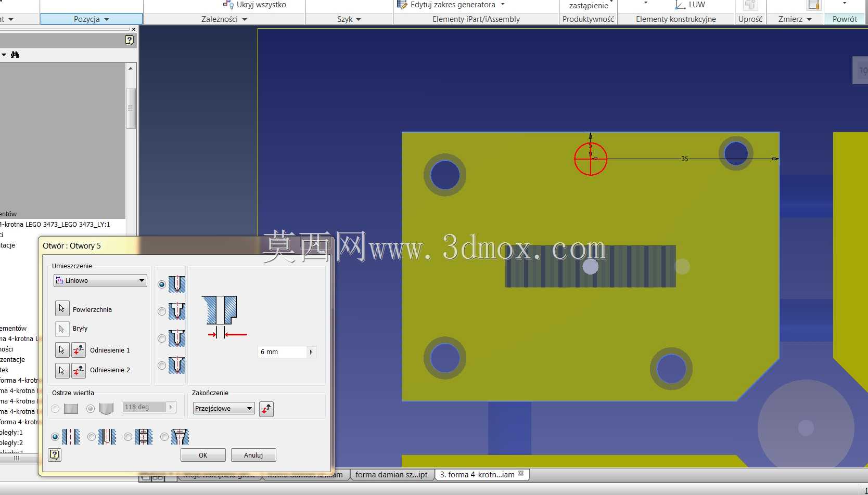
Task: Select the flat drill point radio button
Action: click(55, 409)
